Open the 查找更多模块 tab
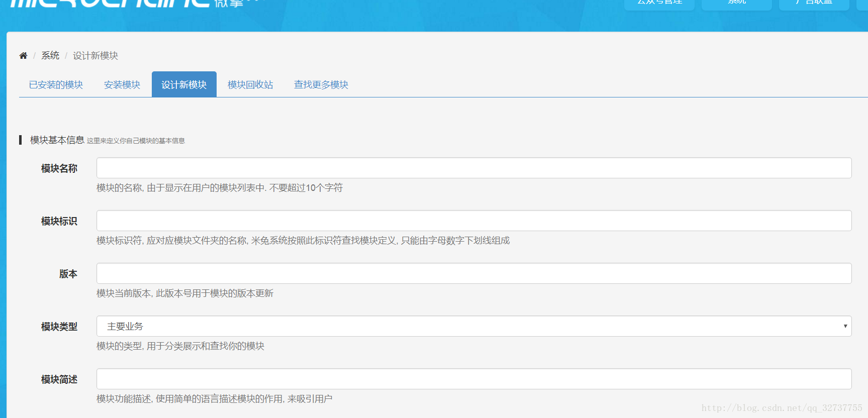Viewport: 868px width, 418px height. click(321, 84)
